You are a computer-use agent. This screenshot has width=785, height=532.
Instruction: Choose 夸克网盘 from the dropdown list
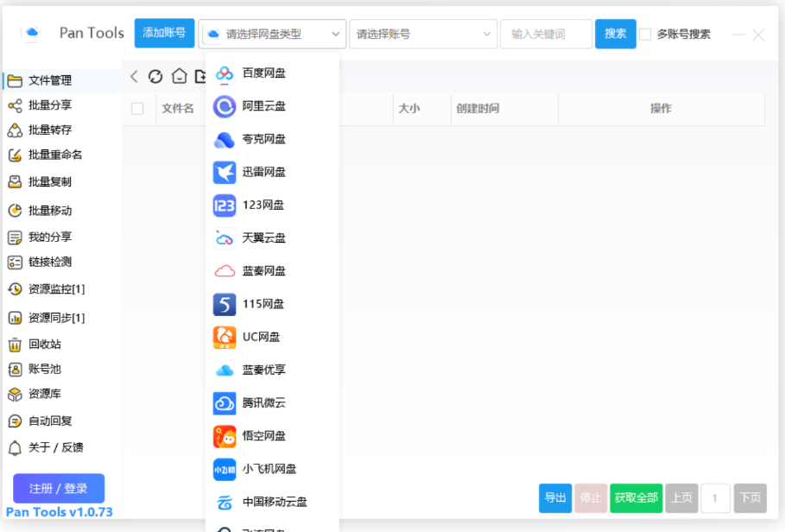(272, 140)
